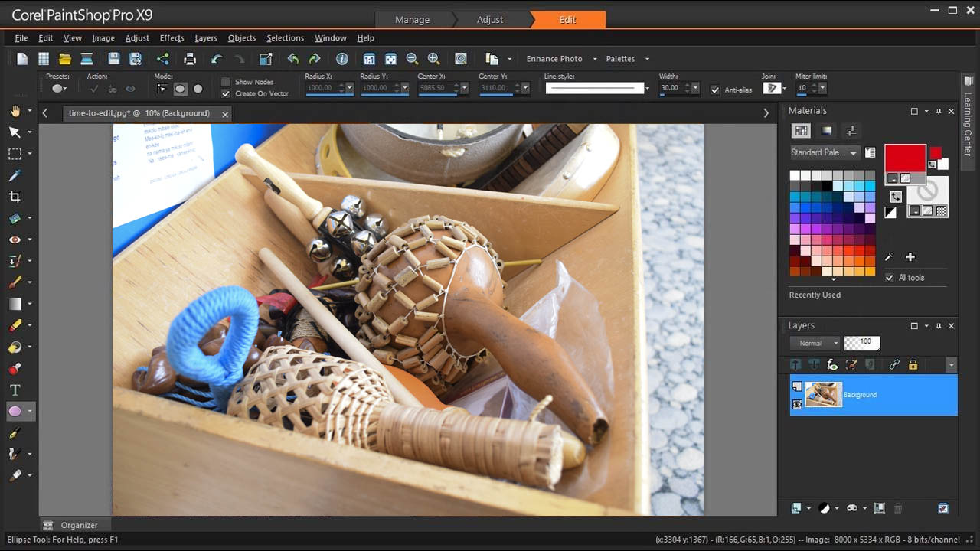Click the Print icon in the toolbar

pyautogui.click(x=189, y=58)
